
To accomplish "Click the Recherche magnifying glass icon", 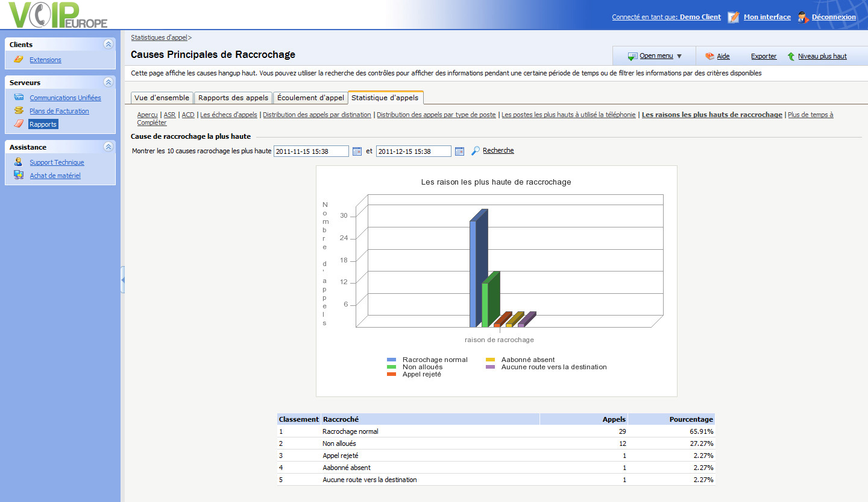I will click(475, 151).
